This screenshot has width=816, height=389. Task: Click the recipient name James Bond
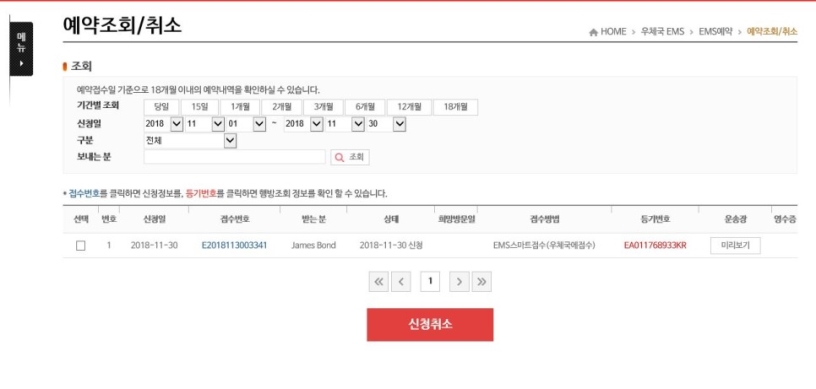[x=313, y=245]
